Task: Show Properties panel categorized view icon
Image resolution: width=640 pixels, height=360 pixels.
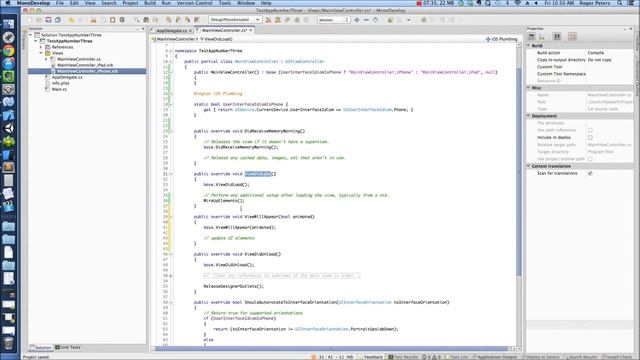Action: pos(532,37)
